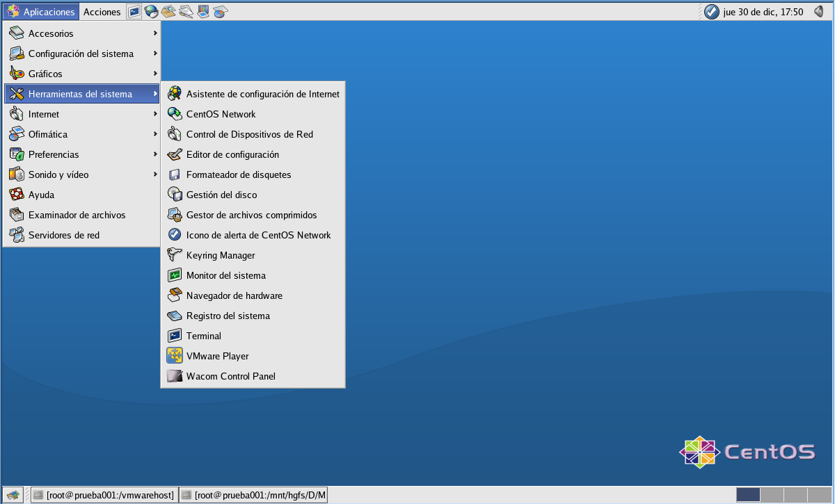This screenshot has height=504, width=835.
Task: Open Keyring Manager
Action: click(x=253, y=255)
